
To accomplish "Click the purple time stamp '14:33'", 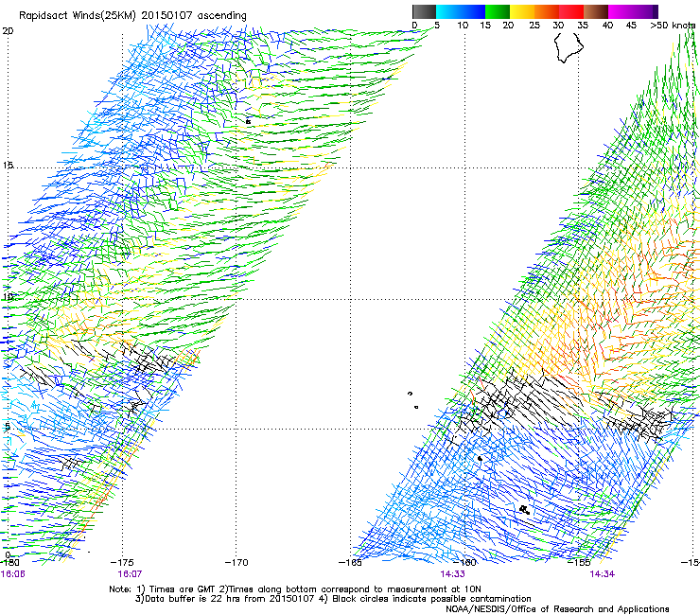I will [x=452, y=574].
